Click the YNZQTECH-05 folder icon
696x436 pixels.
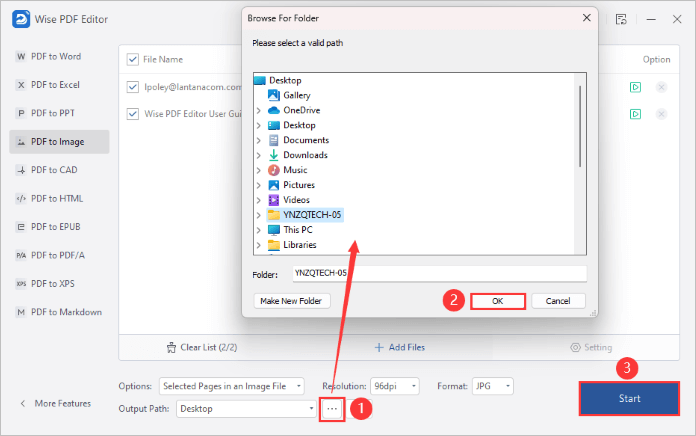pyautogui.click(x=274, y=215)
